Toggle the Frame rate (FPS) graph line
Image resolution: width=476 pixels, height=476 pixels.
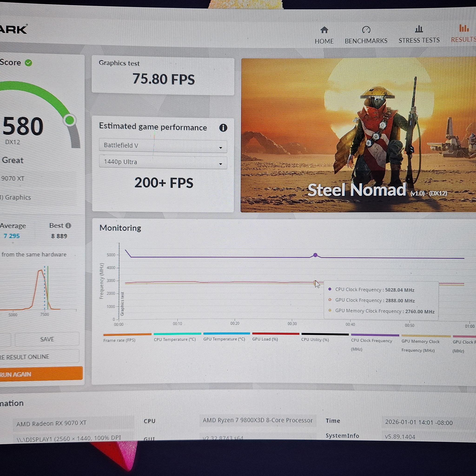127,334
